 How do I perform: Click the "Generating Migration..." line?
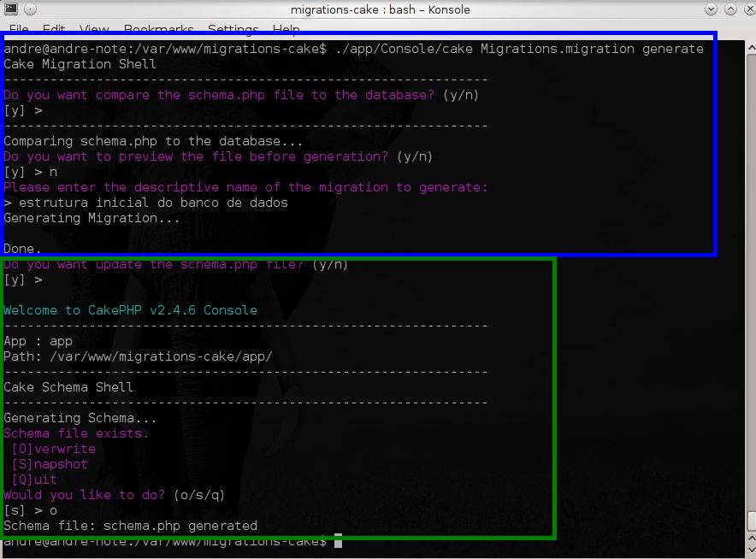(92, 218)
